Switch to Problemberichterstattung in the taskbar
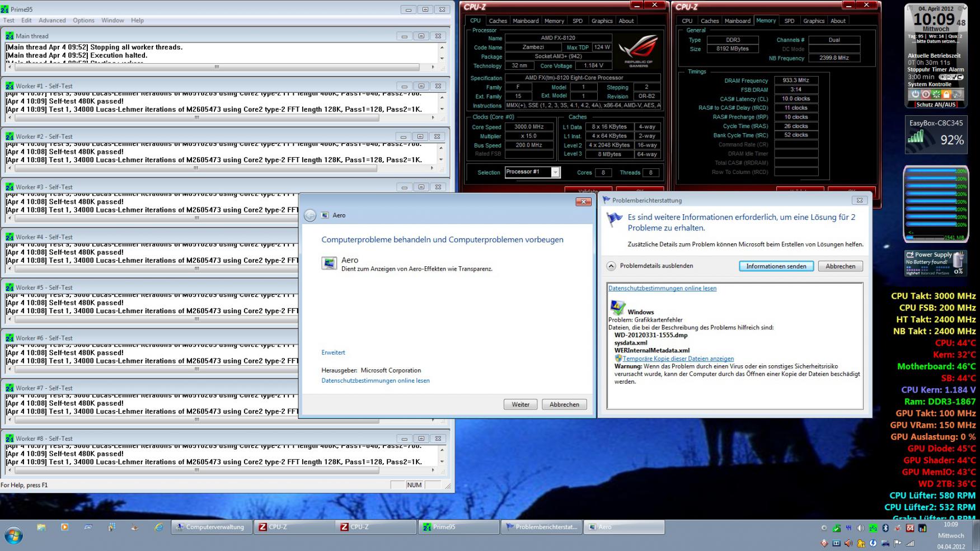Viewport: 980px width, 551px height. tap(541, 527)
